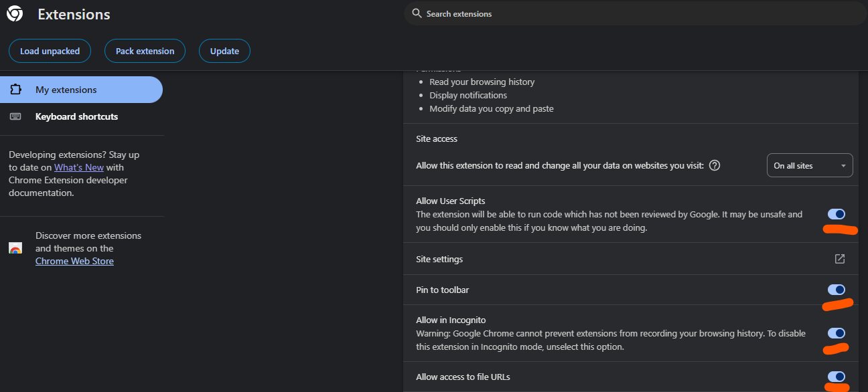868x392 pixels.
Task: Toggle Allow access to file URLs
Action: click(x=837, y=377)
